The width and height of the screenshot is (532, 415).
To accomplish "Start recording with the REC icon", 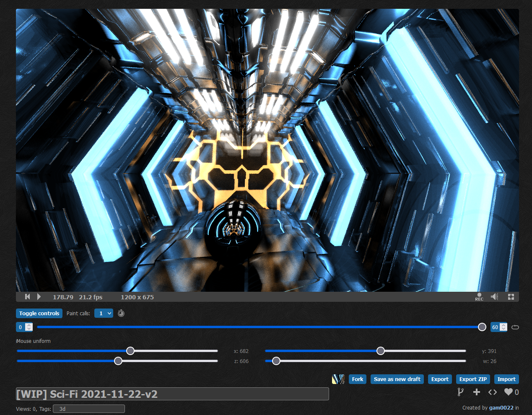I will pos(479,297).
